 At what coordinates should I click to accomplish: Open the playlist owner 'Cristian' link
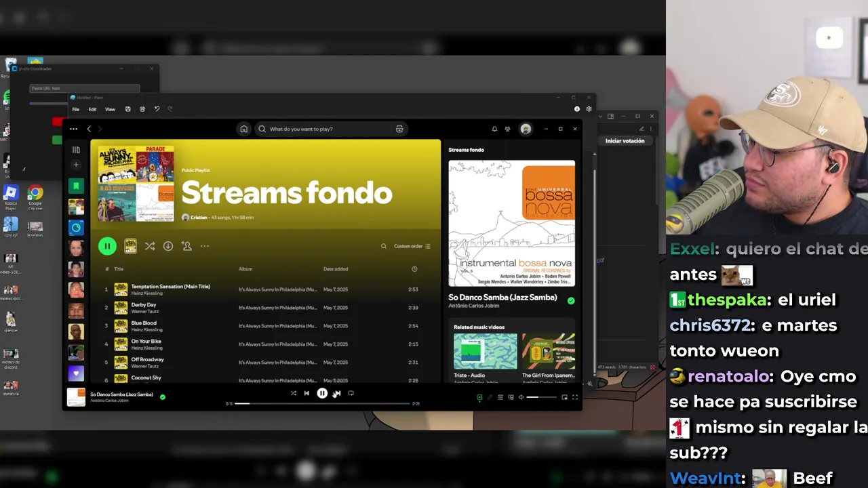coord(199,218)
